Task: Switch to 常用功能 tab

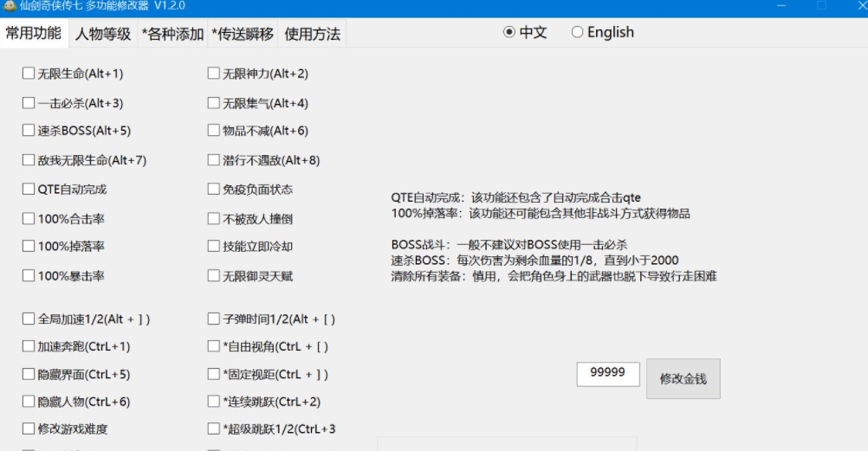Action: [33, 33]
